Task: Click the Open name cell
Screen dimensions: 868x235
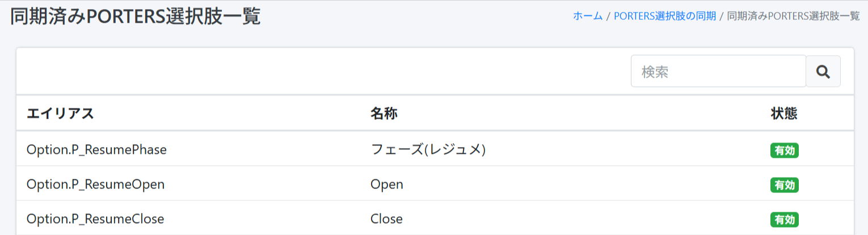Action: pos(387,184)
